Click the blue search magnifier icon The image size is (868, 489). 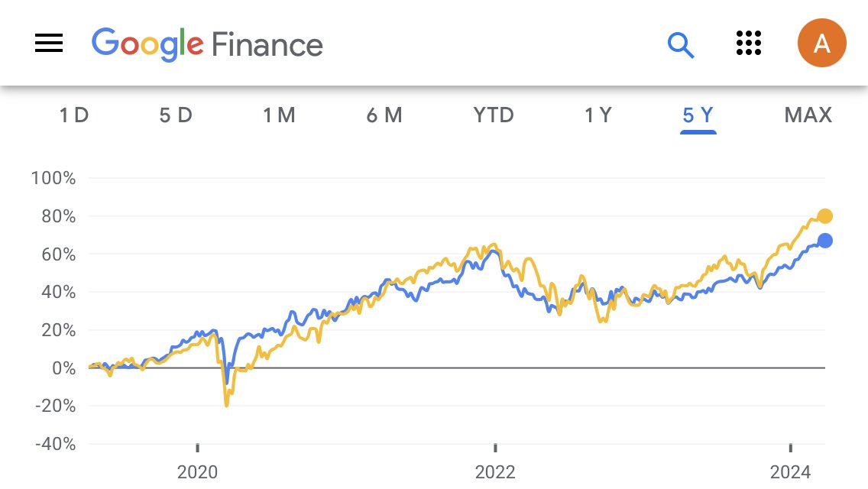click(x=680, y=44)
